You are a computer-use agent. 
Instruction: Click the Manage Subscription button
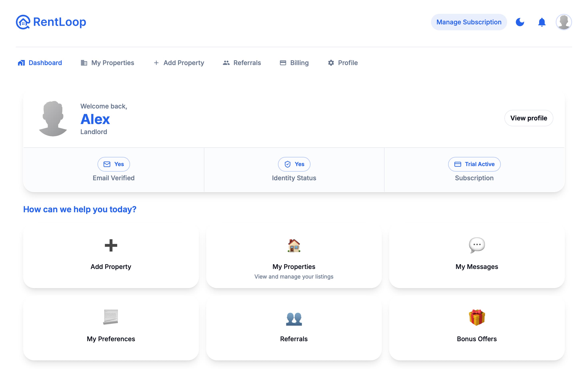(469, 22)
